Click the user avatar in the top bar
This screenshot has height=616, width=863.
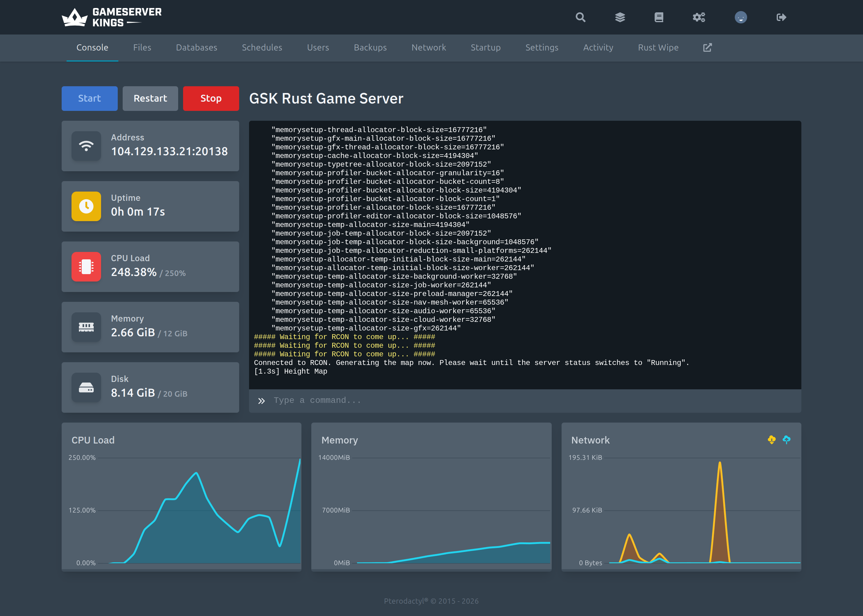click(x=740, y=17)
